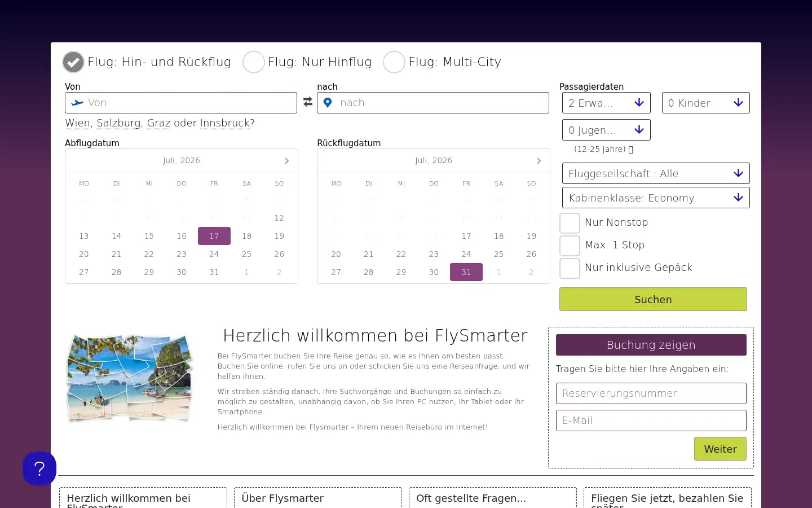This screenshot has height=508, width=812.
Task: Click the Buchung zeigen button
Action: [x=651, y=345]
